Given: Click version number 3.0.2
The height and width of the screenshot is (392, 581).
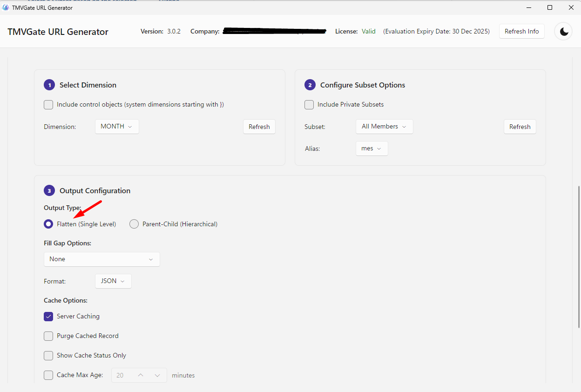Looking at the screenshot, I should [x=174, y=31].
